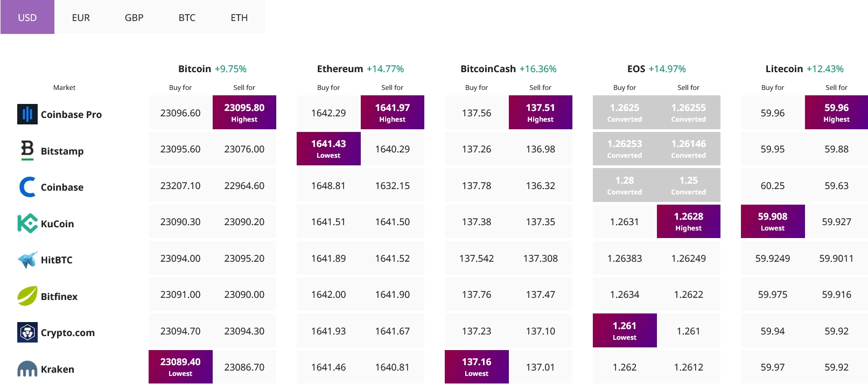
Task: Click Kraken Litecoin buy price 59.97
Action: point(773,367)
